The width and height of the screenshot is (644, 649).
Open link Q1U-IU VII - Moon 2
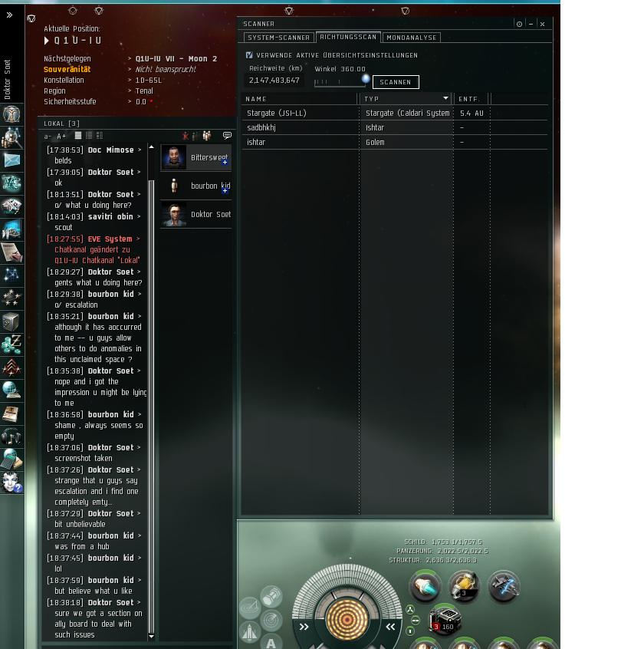coord(176,59)
